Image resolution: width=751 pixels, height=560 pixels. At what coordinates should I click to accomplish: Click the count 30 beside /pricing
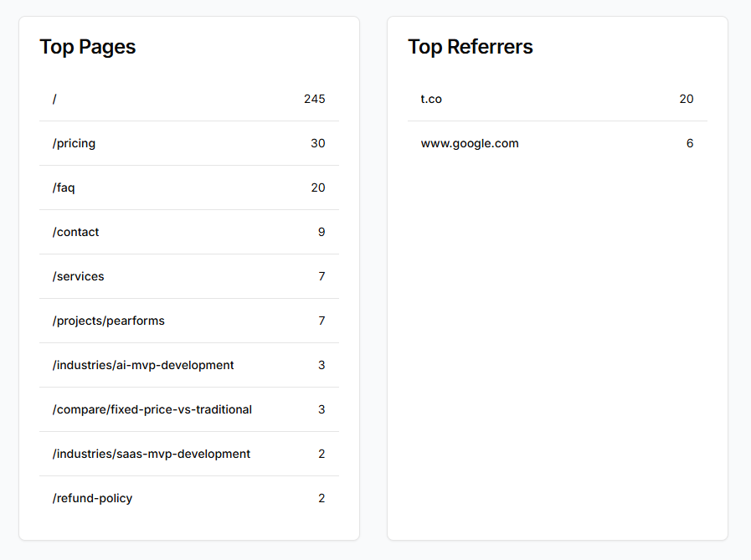pos(317,143)
